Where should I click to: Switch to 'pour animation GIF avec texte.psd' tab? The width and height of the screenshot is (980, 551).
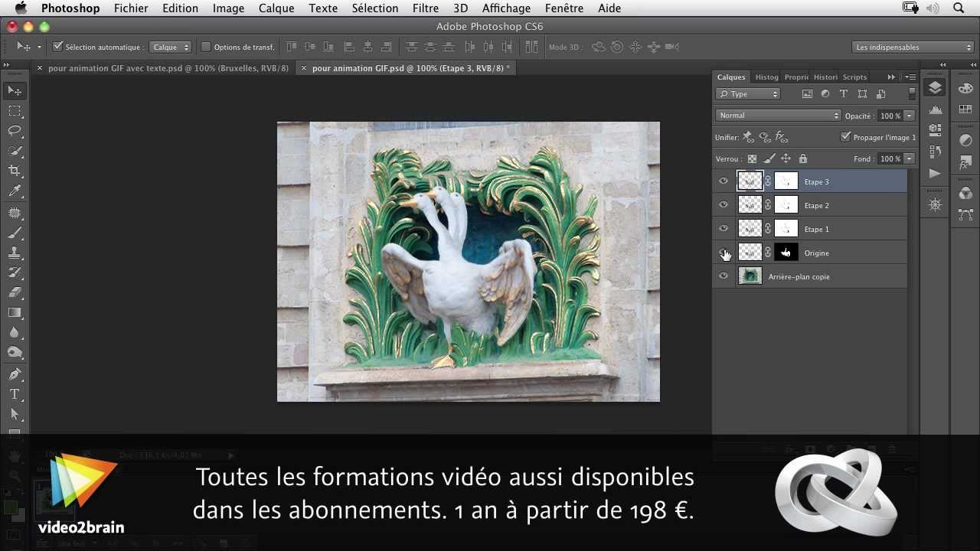click(168, 68)
